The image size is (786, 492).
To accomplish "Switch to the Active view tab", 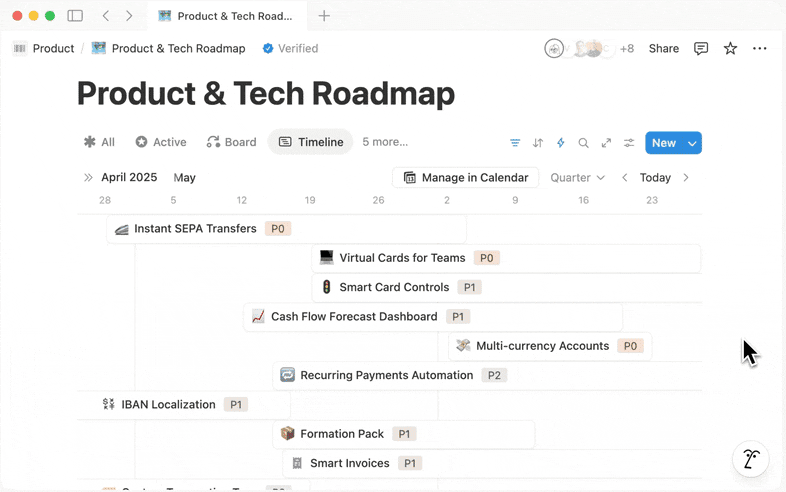I will click(x=161, y=142).
